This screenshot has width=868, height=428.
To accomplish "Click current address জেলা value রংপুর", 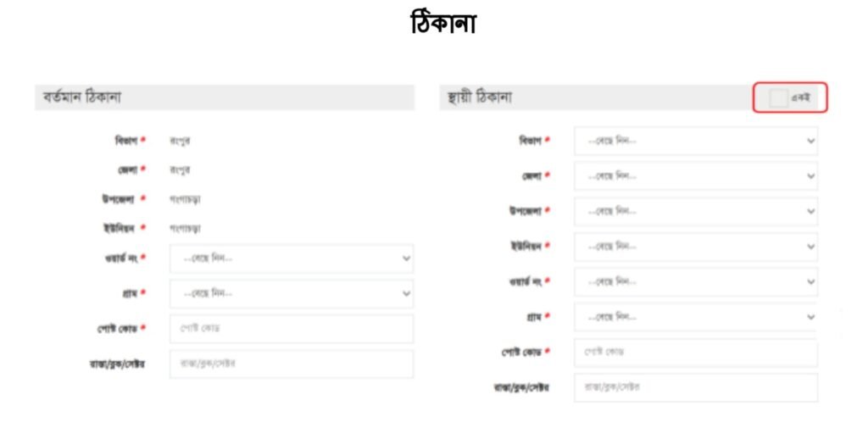I will point(180,170).
